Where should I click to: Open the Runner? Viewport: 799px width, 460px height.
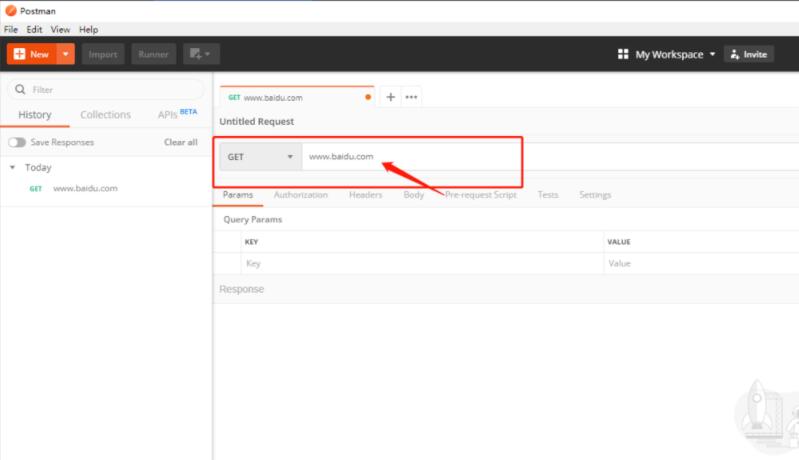(x=153, y=54)
